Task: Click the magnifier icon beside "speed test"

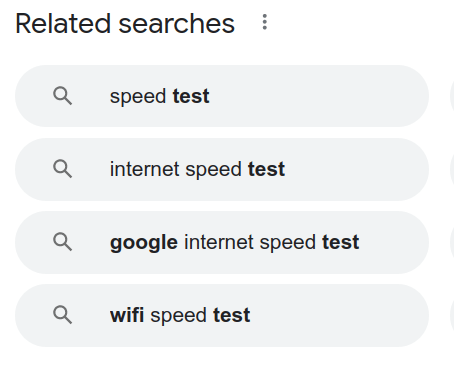Action: point(62,96)
